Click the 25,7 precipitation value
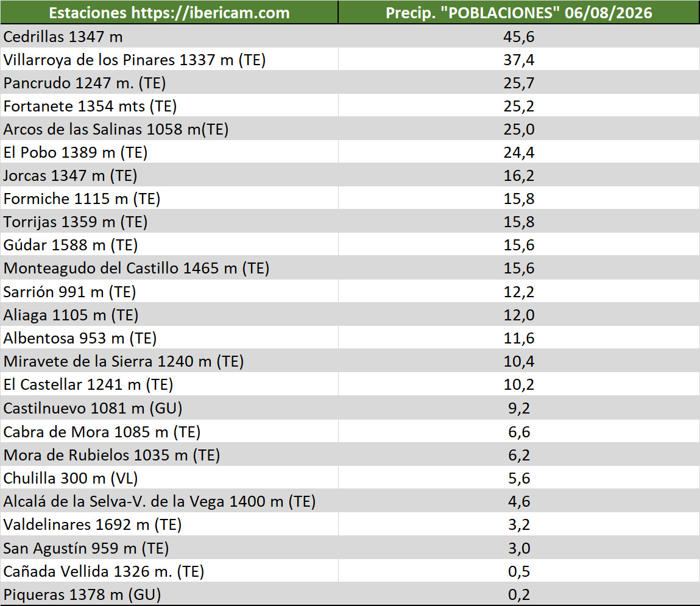 pyautogui.click(x=518, y=83)
